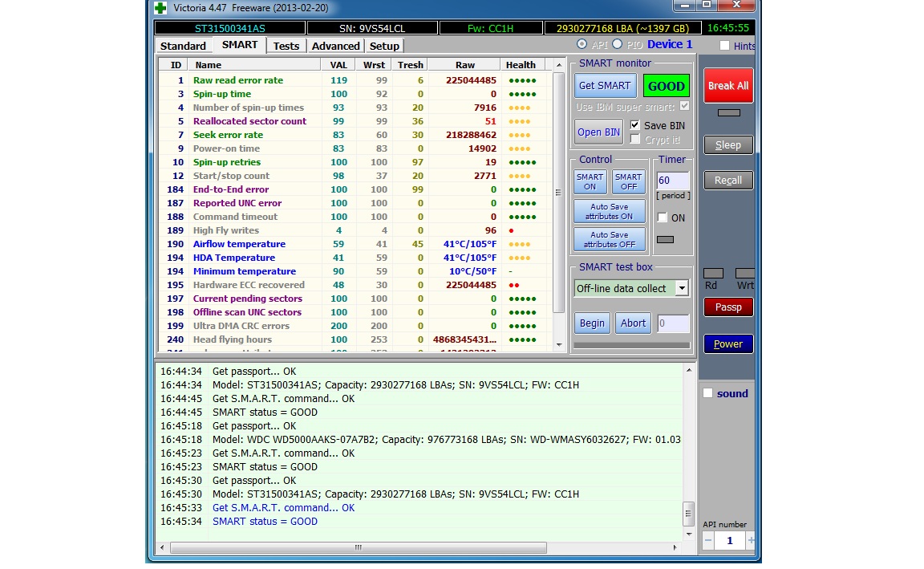Open the Setup tab
Viewport: 924px width, 569px height.
[x=384, y=46]
